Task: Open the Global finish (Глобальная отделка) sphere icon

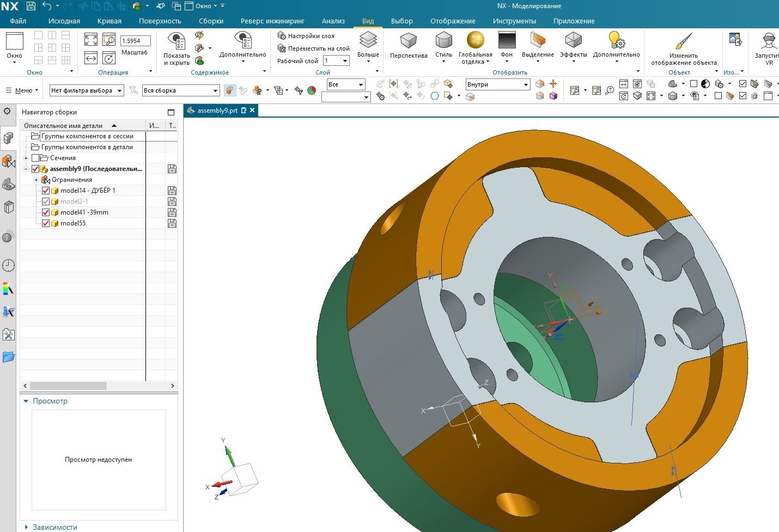Action: coord(475,40)
